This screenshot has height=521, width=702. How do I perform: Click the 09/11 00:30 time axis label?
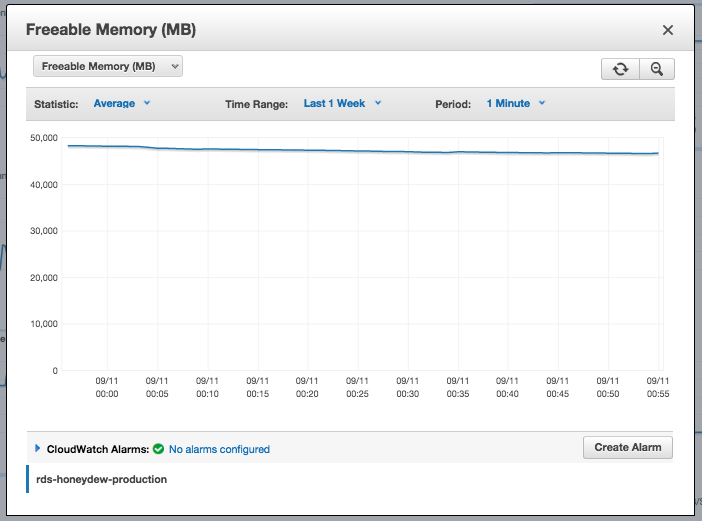coord(407,387)
